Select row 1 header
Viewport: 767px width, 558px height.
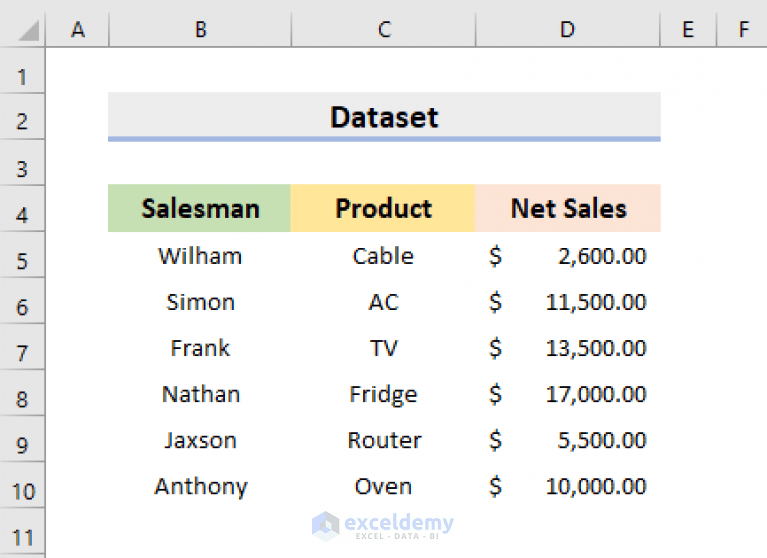[22, 71]
